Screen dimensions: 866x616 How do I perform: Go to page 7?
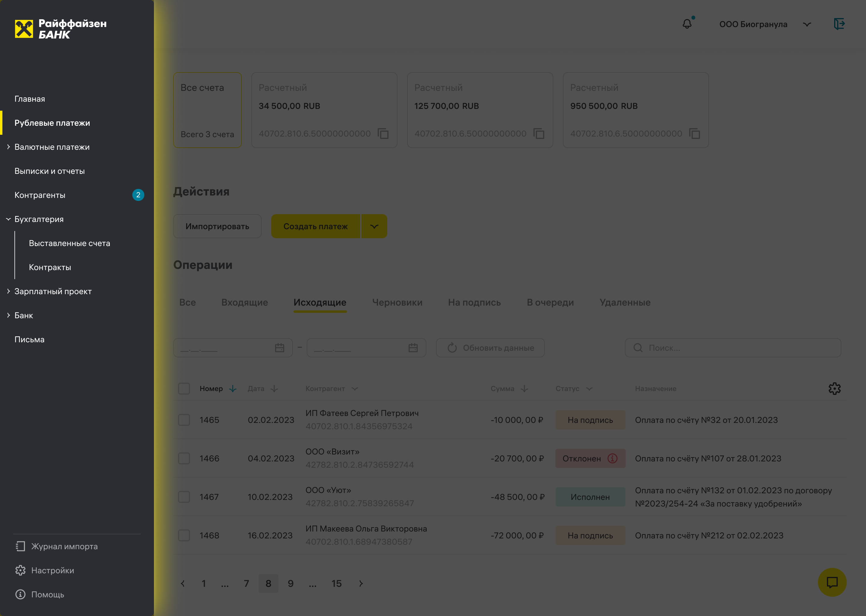246,584
